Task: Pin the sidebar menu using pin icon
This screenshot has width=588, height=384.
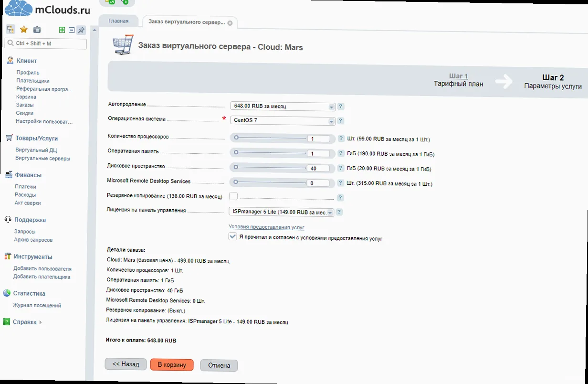Action: tap(81, 30)
